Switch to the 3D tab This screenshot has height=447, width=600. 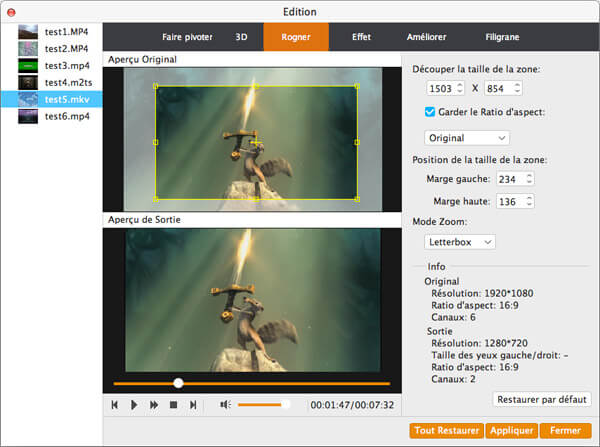point(241,37)
